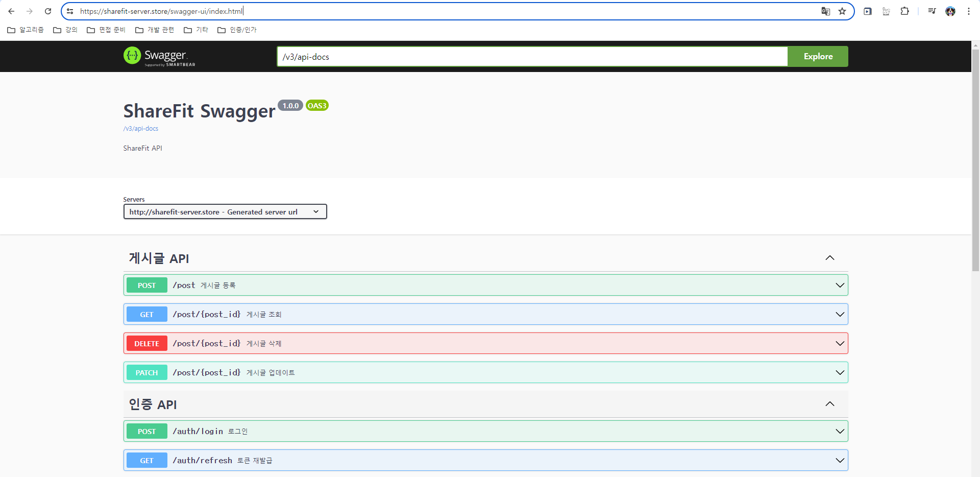Expand GET /auth/refresh chevron

[840, 460]
